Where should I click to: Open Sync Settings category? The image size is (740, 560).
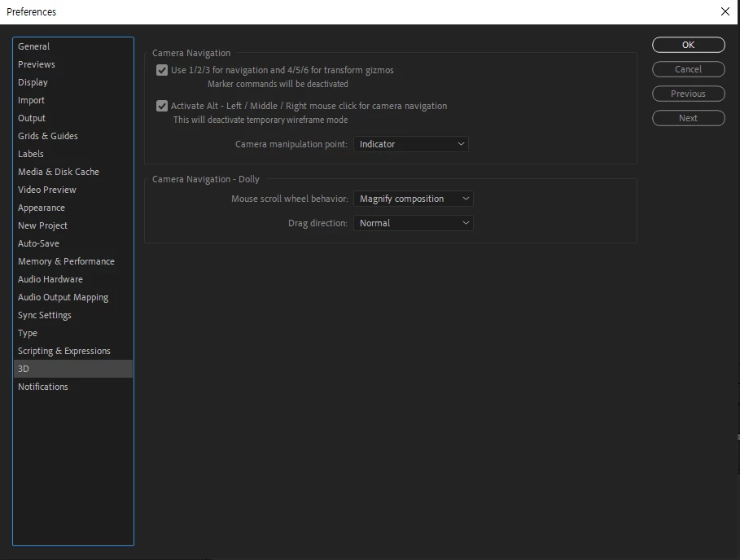[x=73, y=315]
